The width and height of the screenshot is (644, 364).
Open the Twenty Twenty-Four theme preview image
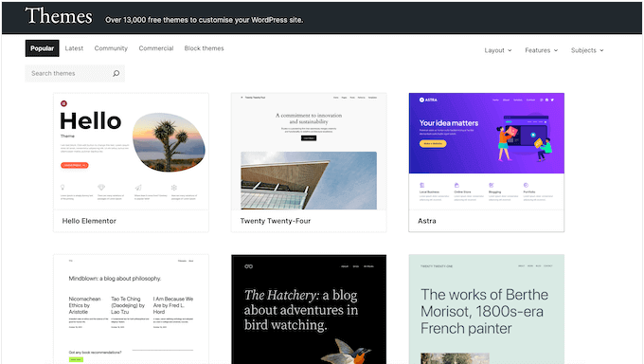(x=309, y=152)
